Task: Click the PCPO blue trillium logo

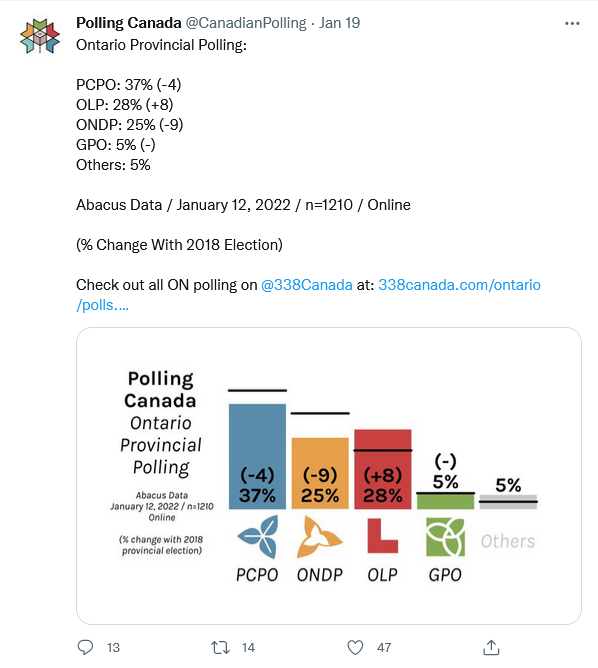Action: (x=258, y=537)
